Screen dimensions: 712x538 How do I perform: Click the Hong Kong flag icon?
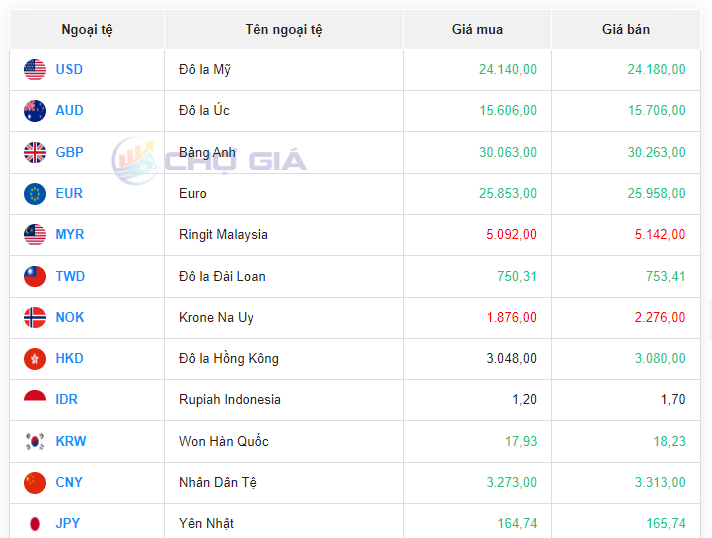point(35,359)
